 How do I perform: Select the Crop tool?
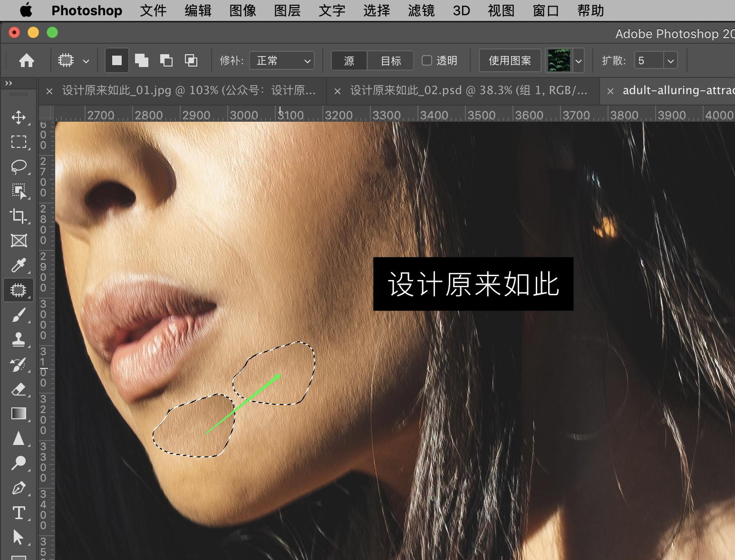pos(19,216)
